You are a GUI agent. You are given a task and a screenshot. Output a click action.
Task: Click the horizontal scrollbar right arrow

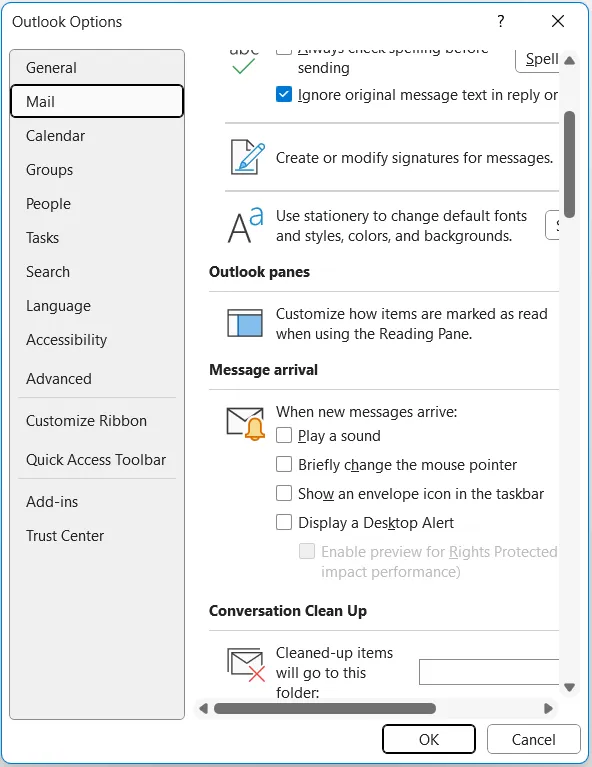tap(548, 708)
